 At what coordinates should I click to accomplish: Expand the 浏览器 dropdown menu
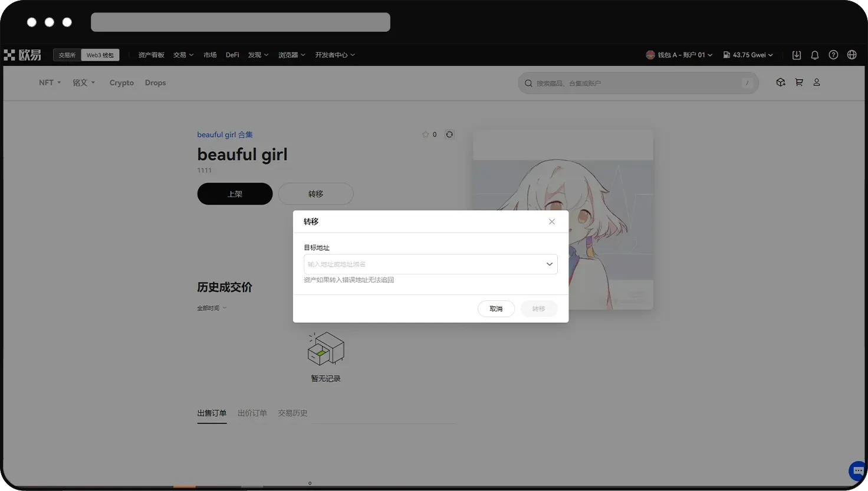292,55
